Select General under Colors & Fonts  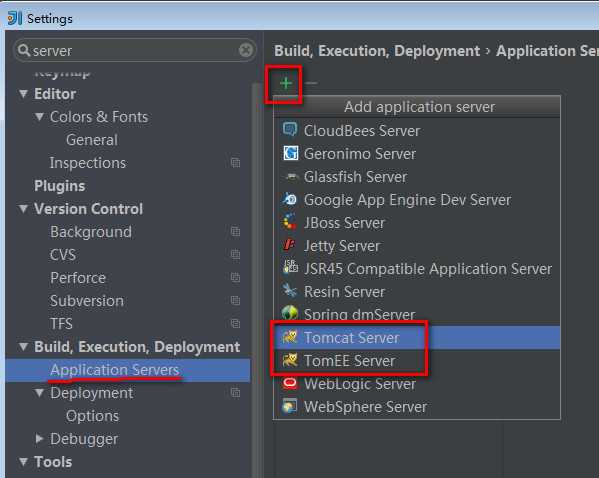coord(92,140)
